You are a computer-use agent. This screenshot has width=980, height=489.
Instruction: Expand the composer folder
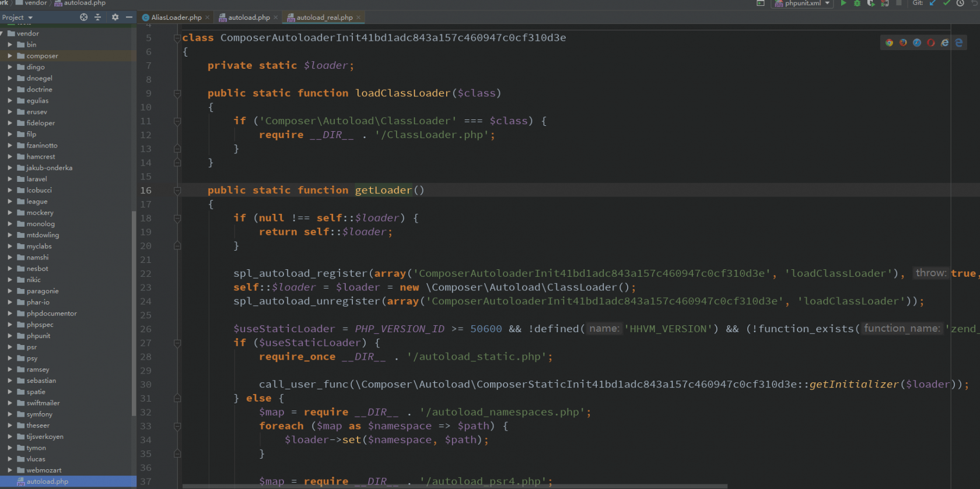pos(9,56)
